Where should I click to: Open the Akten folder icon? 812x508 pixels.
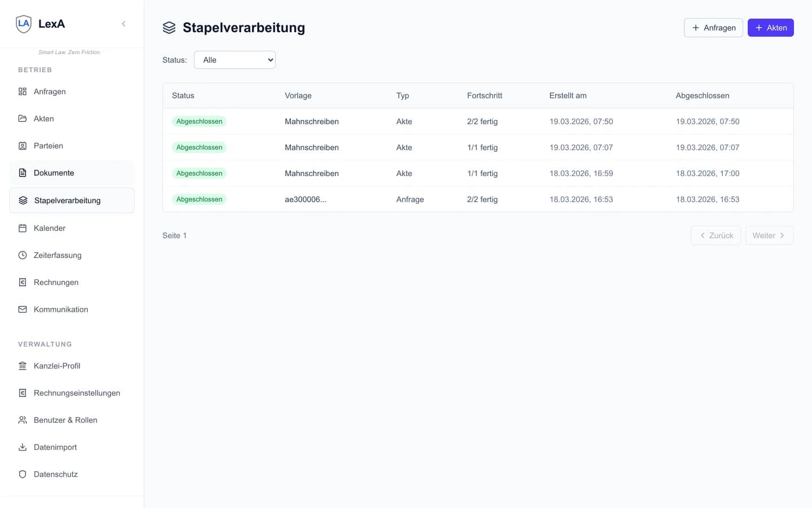[x=22, y=118]
